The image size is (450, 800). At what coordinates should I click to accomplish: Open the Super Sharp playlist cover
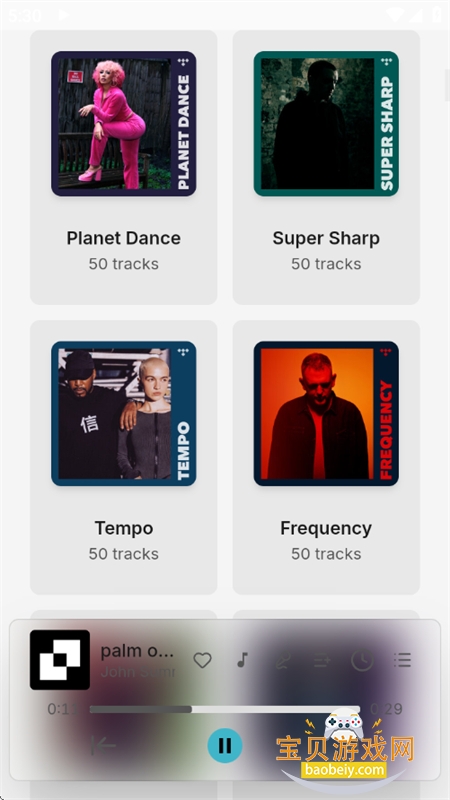(x=326, y=123)
